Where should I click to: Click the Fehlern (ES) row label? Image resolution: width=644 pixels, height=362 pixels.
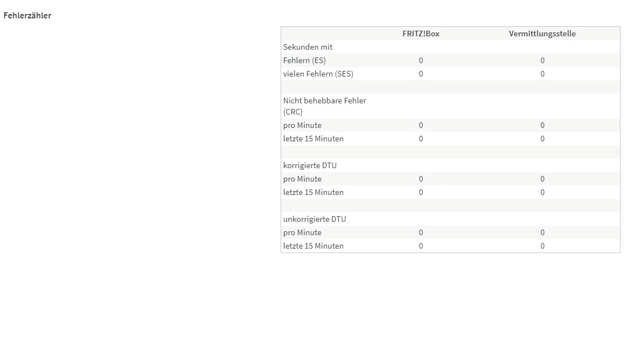click(304, 60)
